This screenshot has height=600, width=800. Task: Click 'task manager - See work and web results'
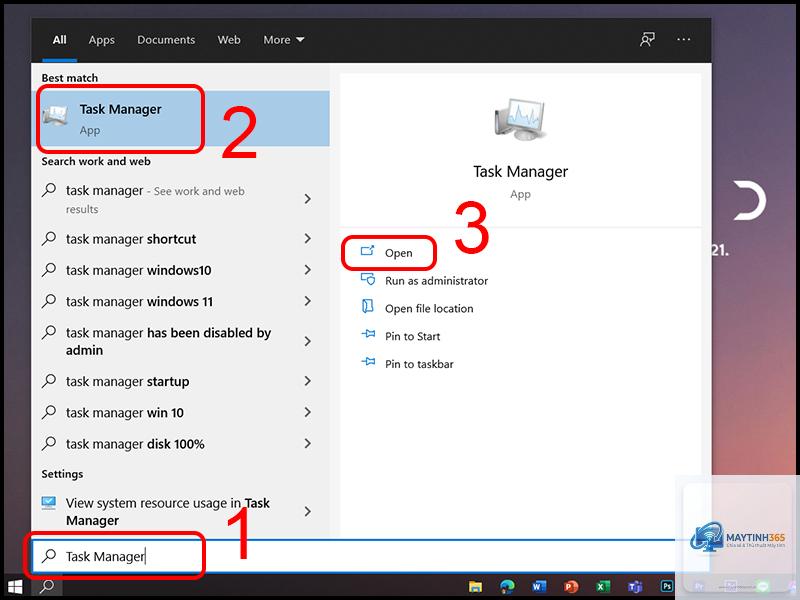(155, 199)
